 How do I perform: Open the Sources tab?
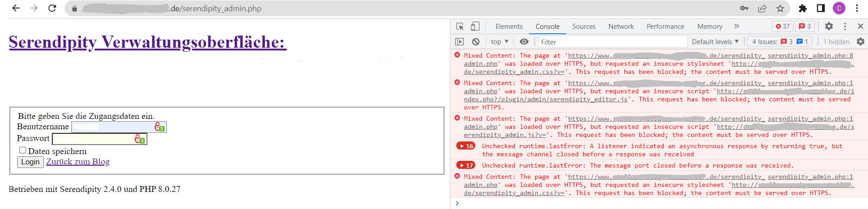(x=584, y=27)
